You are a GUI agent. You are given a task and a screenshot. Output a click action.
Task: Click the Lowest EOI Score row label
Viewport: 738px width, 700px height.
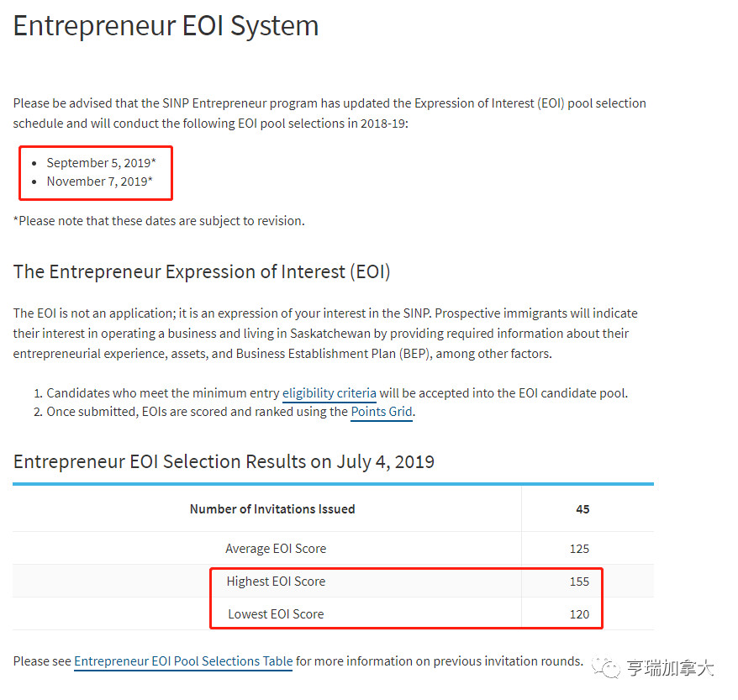(x=276, y=614)
